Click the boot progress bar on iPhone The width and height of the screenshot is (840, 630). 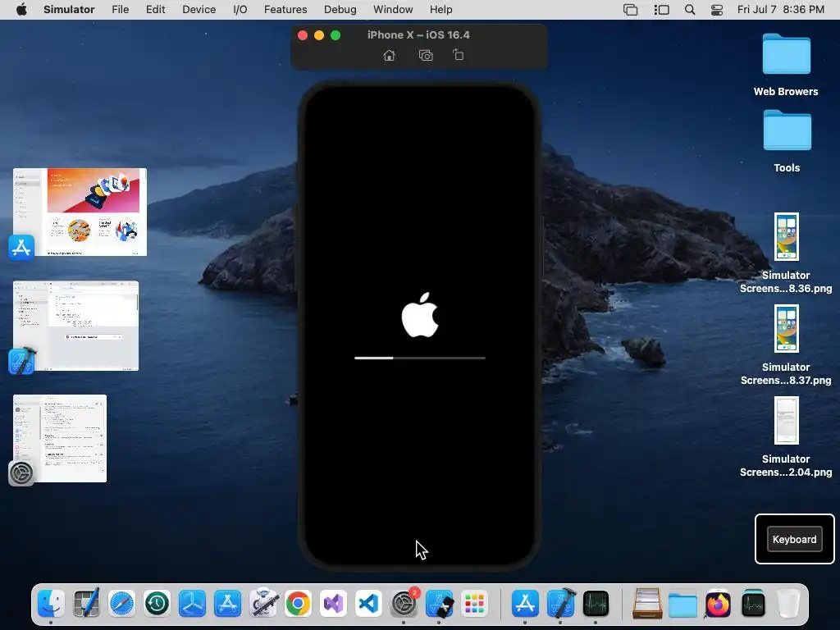tap(420, 358)
